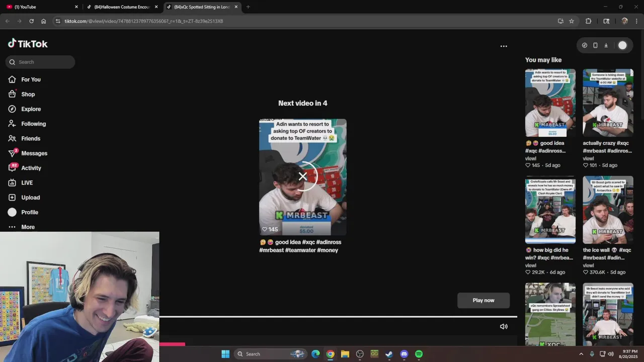Click the Upload plus icon
This screenshot has width=644, height=362.
coord(12,198)
